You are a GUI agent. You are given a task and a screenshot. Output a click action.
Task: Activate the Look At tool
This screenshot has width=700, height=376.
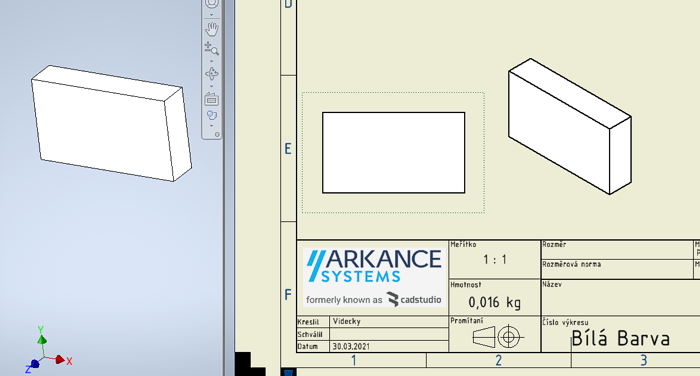pos(212,99)
